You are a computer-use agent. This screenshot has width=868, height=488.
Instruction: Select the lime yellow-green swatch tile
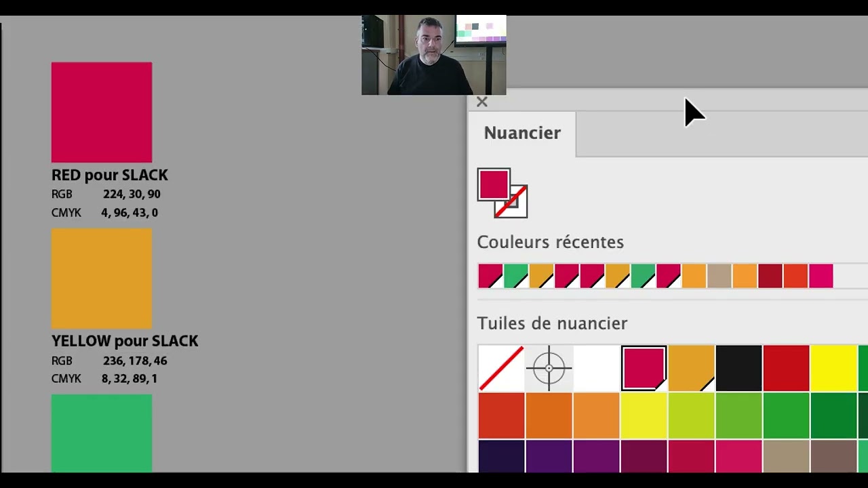pyautogui.click(x=691, y=415)
